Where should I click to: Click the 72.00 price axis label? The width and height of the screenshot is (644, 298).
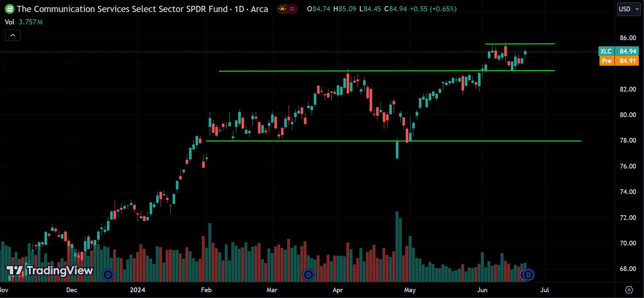point(628,218)
